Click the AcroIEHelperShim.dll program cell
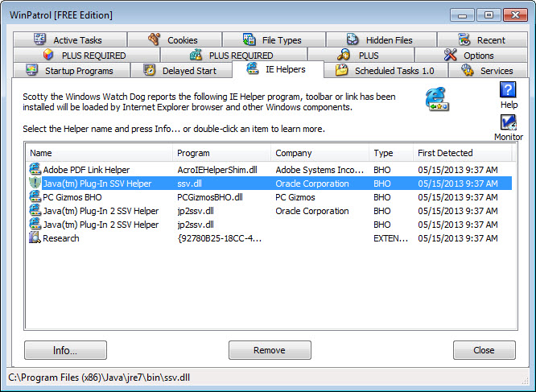The image size is (536, 392). (x=217, y=170)
